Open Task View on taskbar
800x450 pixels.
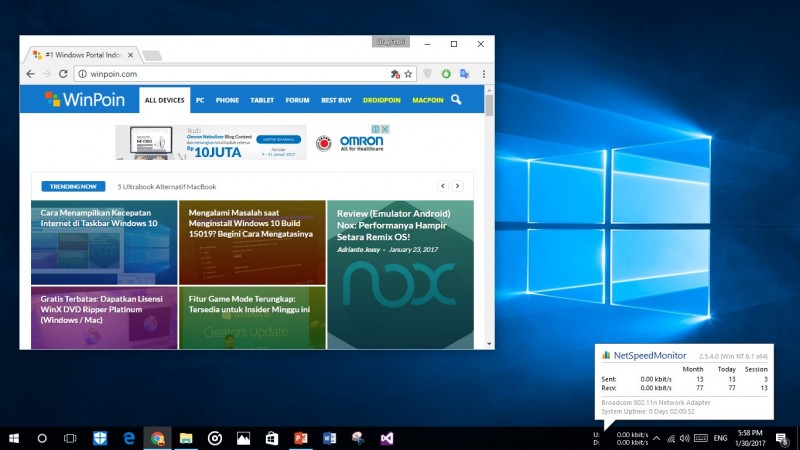tap(70, 438)
